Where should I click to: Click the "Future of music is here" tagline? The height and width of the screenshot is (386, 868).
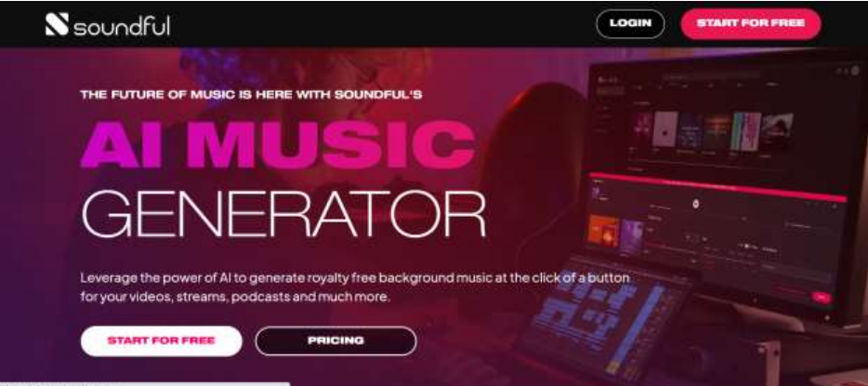(251, 95)
